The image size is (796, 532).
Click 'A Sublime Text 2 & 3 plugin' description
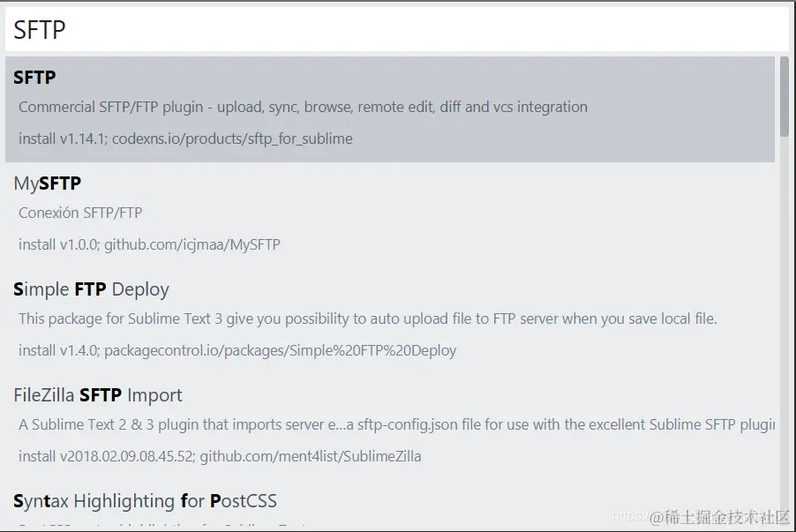click(x=396, y=425)
